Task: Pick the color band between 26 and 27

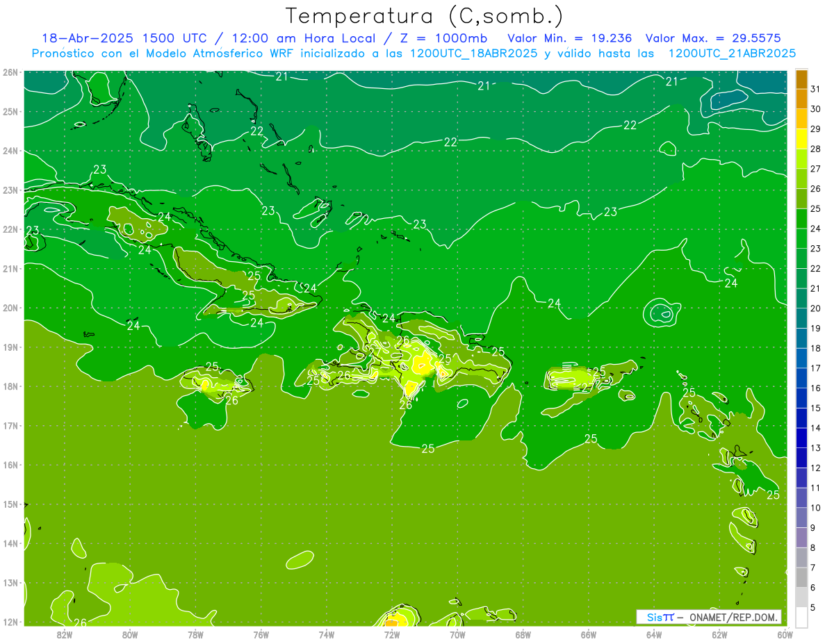Action: (x=801, y=179)
